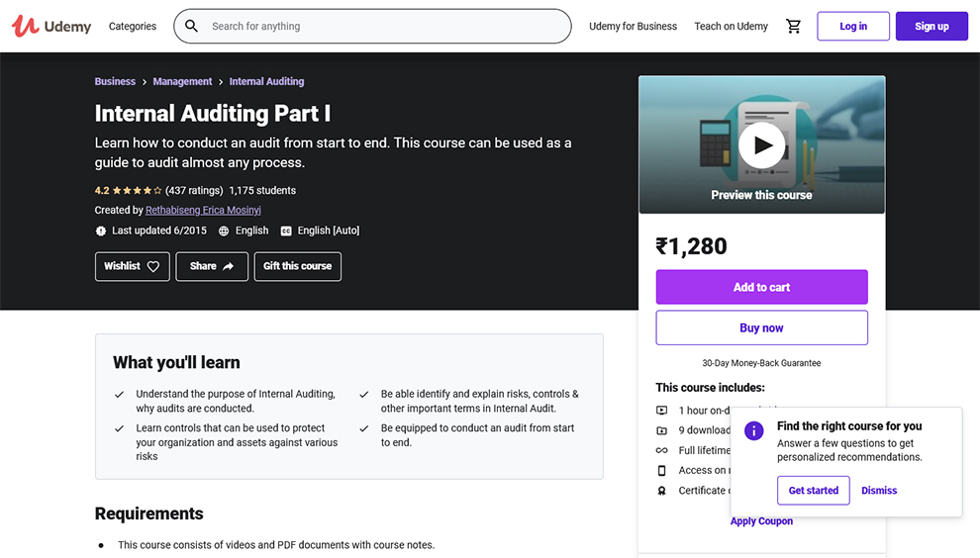Screen dimensions: 980x558
Task: Click the globe language icon
Action: [x=224, y=231]
